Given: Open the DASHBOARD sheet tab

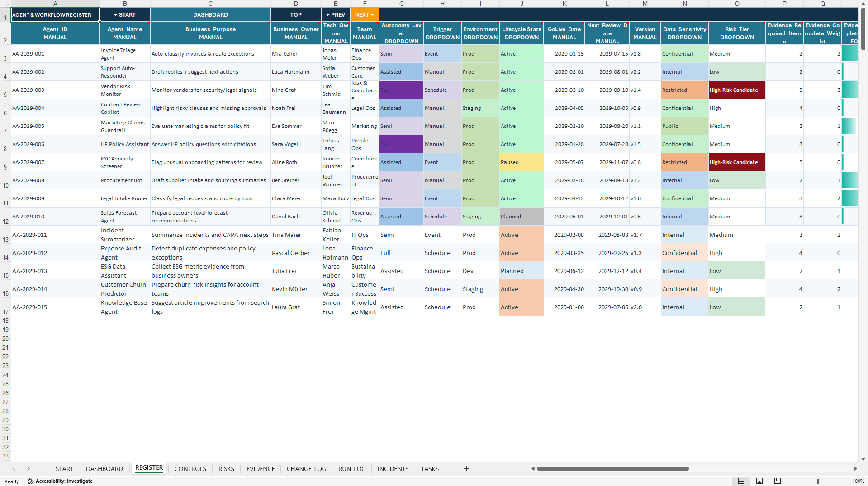Looking at the screenshot, I should click(104, 469).
